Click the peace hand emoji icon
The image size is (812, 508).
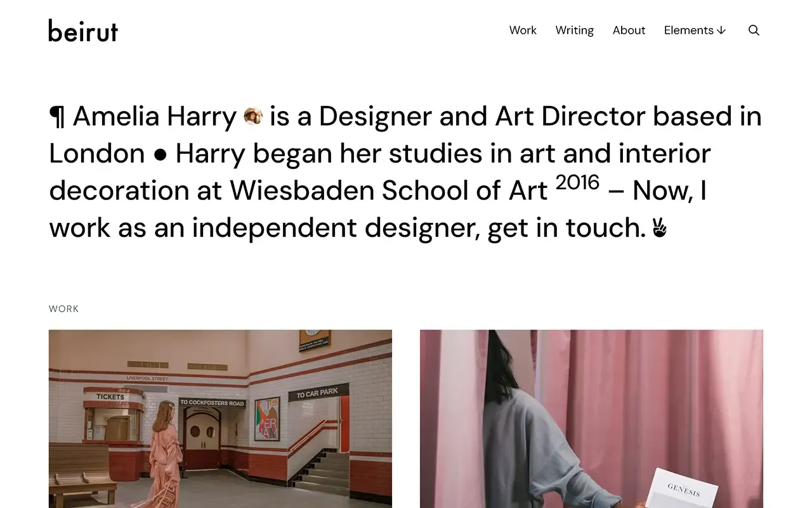click(660, 227)
